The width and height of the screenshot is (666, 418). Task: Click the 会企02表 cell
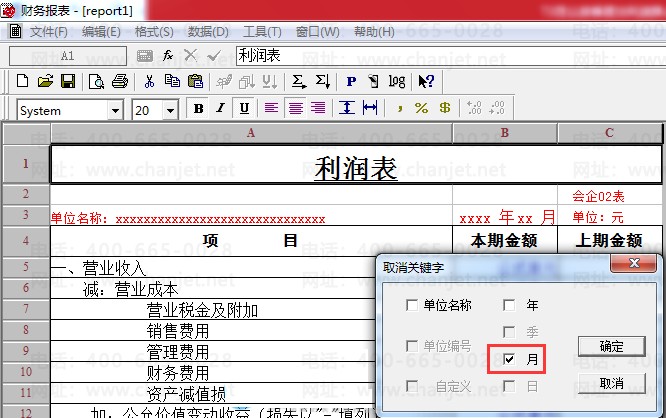[610, 195]
